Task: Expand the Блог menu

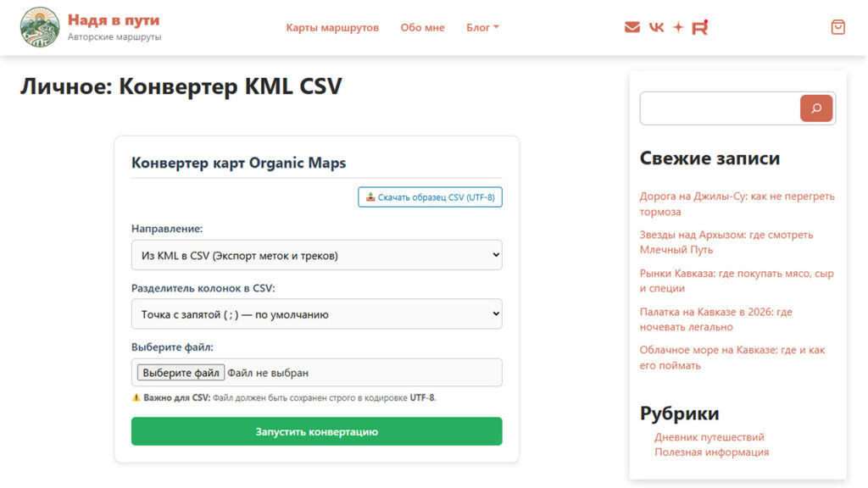Action: pos(482,27)
